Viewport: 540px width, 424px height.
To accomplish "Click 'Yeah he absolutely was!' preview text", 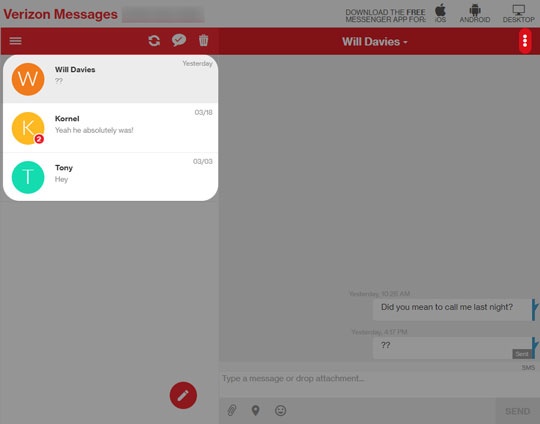I will (x=94, y=130).
